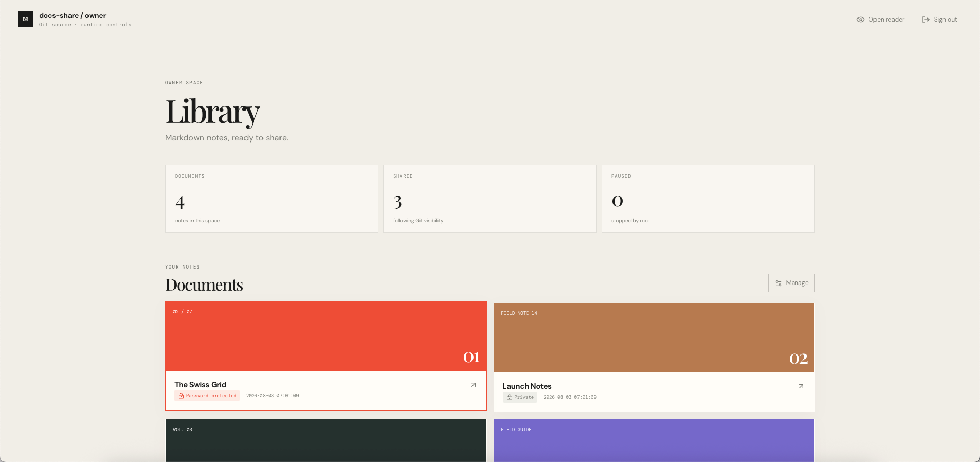Viewport: 980px width, 462px height.
Task: Select the red Swiss Grid cover thumbnail
Action: pos(326,336)
